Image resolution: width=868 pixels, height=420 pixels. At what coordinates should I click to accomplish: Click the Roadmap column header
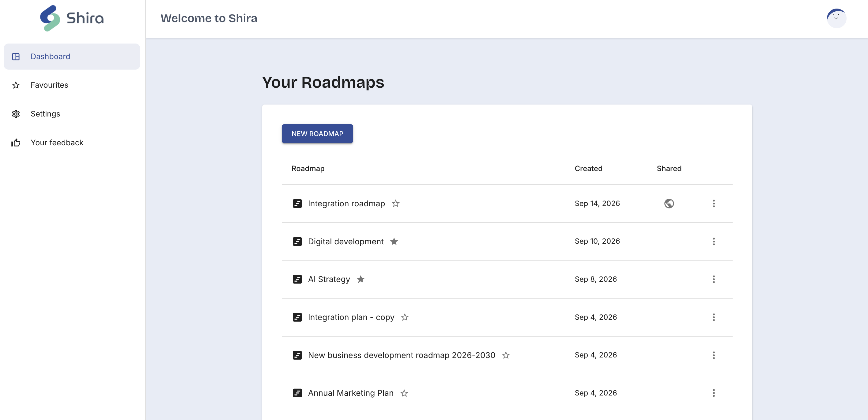(x=308, y=168)
